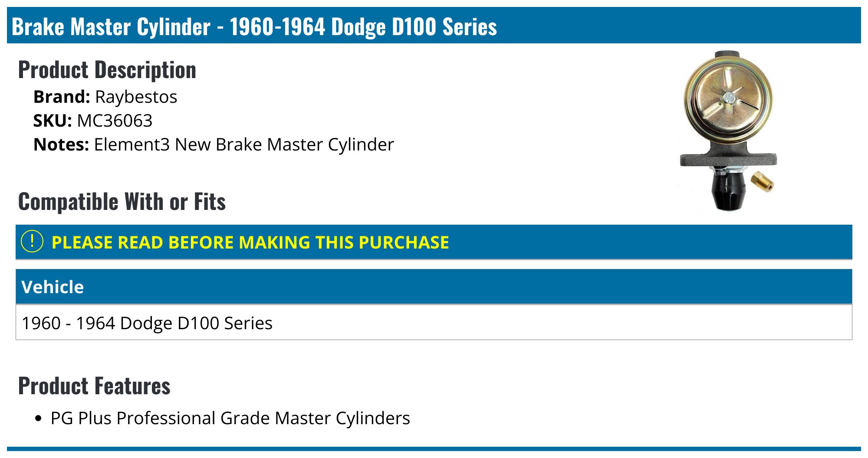The height and width of the screenshot is (458, 868).
Task: Click the bullet point before PG Plus
Action: (39, 419)
